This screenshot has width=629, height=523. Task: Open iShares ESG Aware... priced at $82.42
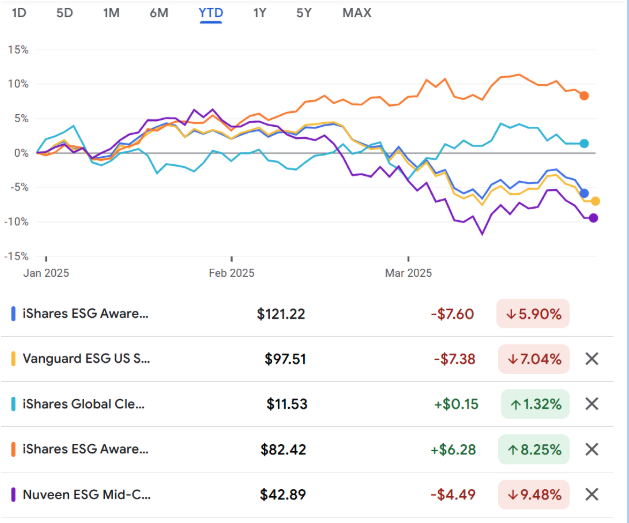[x=85, y=449]
